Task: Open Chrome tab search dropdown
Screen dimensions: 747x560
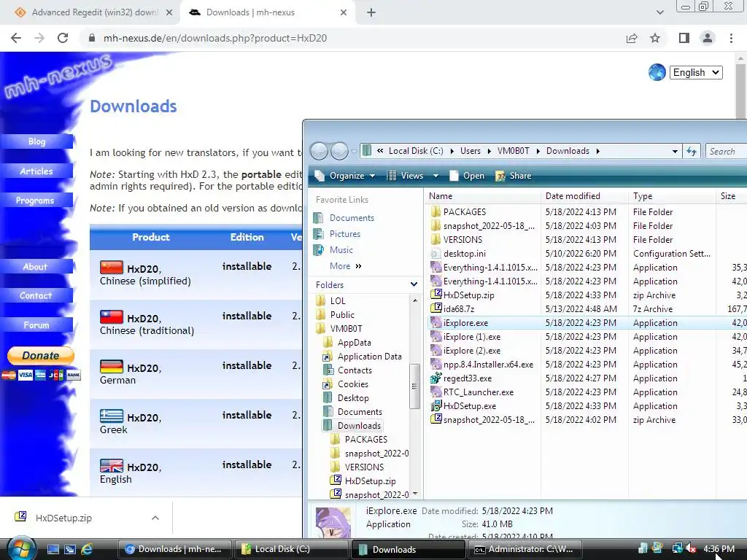Action: [659, 12]
